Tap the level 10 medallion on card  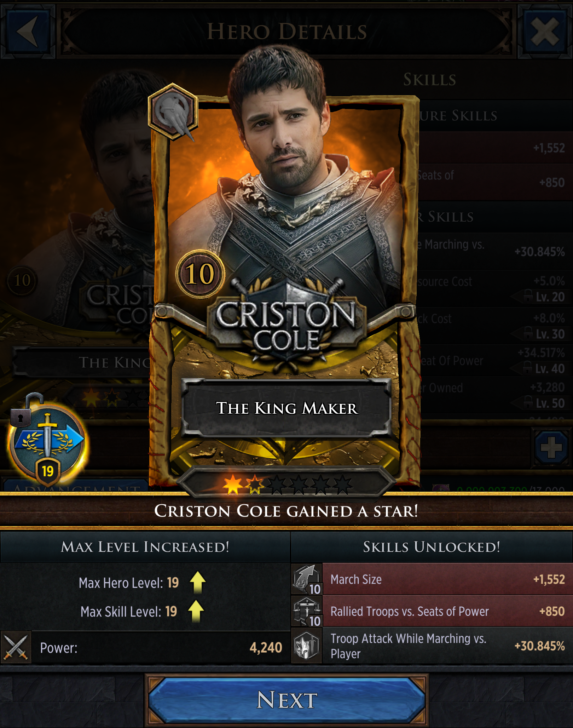(200, 274)
